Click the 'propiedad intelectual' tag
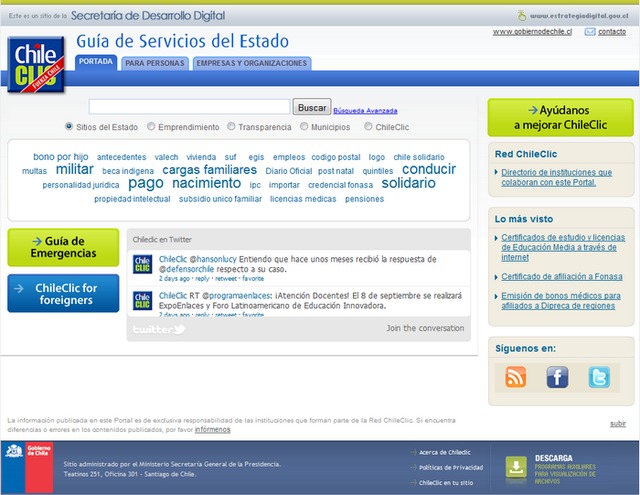Screen dimensions: 640x495 [132, 199]
